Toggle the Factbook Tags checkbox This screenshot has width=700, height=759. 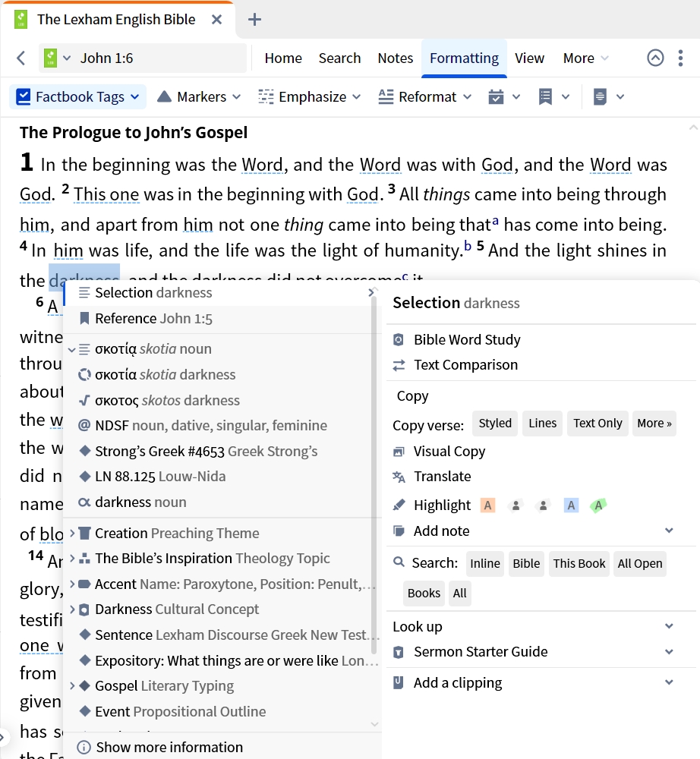click(24, 97)
